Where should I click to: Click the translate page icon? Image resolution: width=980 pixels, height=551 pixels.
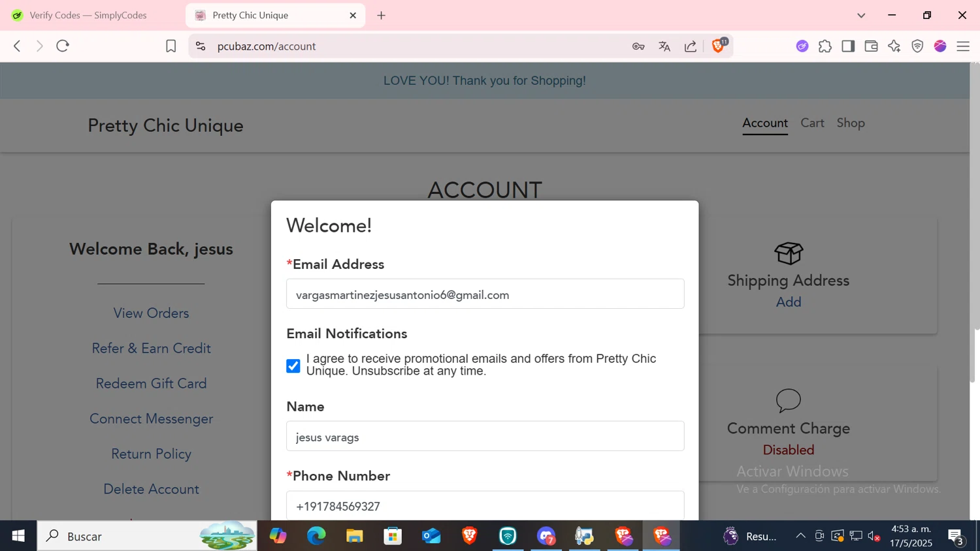pyautogui.click(x=664, y=46)
